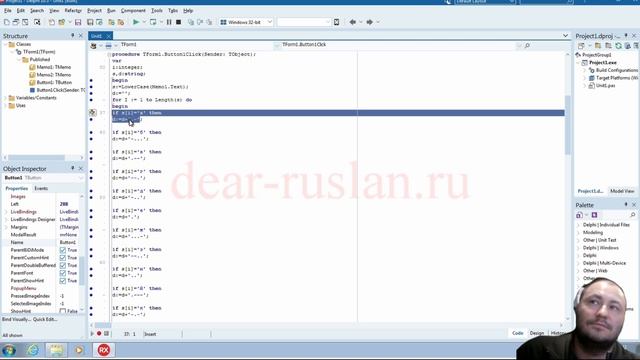Toggle the ParentShowHint checkbox

click(x=62, y=280)
